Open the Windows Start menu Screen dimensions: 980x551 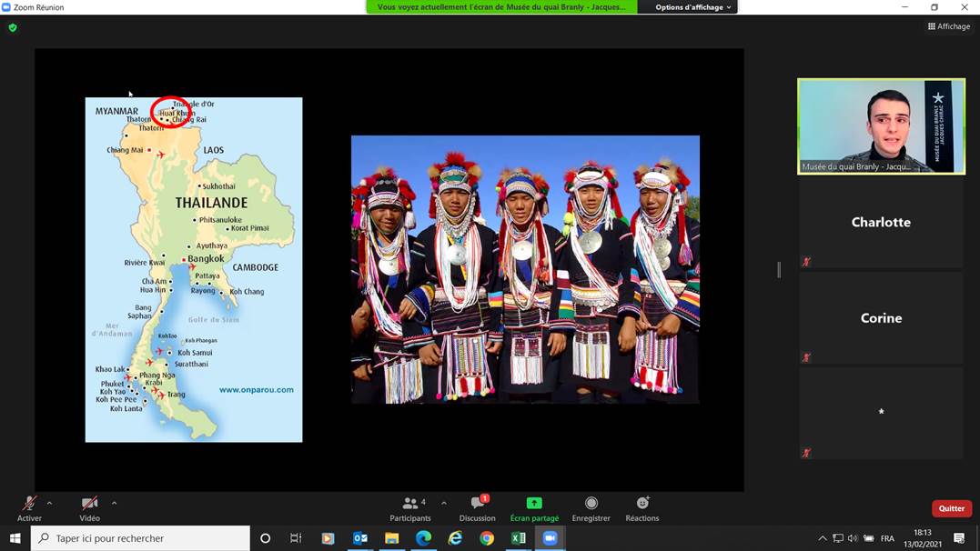pyautogui.click(x=15, y=538)
